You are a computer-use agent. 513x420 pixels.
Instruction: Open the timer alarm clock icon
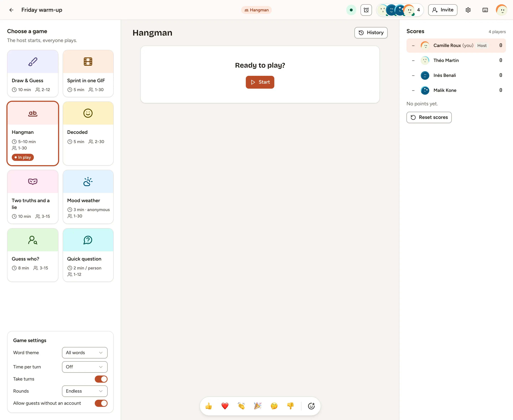(366, 10)
